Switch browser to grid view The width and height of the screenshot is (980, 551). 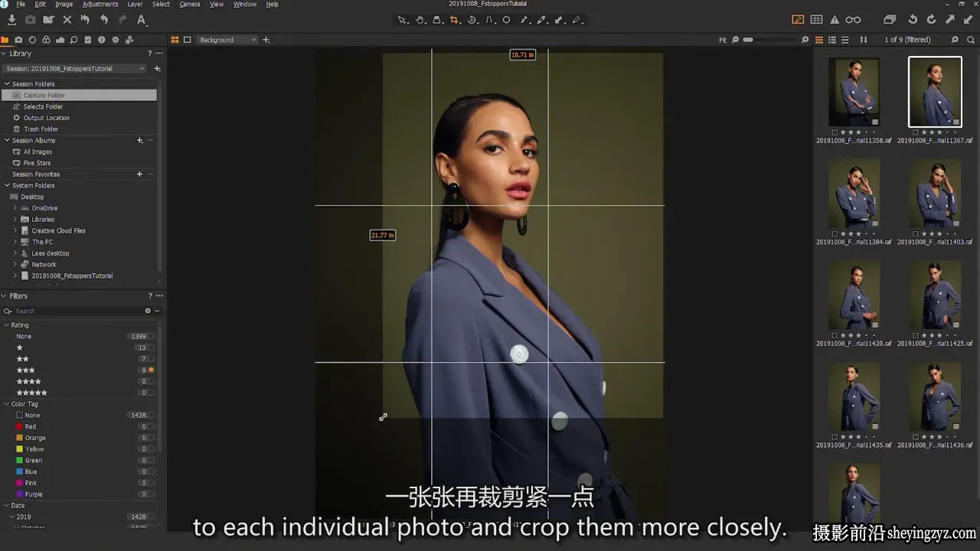[819, 40]
